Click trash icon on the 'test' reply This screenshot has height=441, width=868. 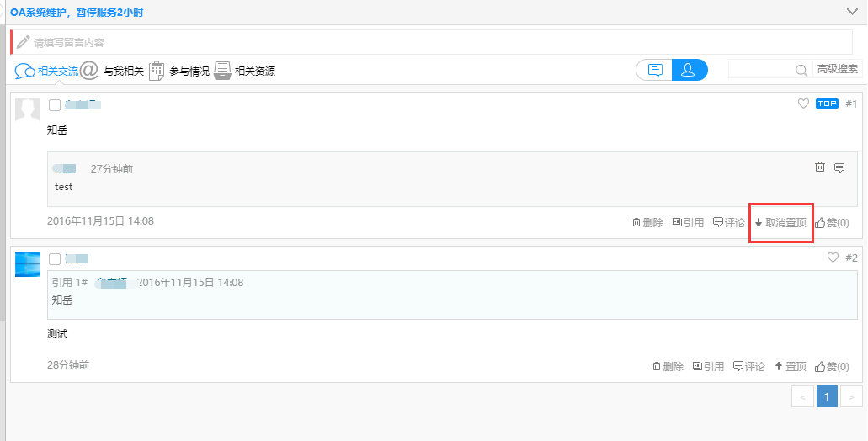tap(820, 167)
